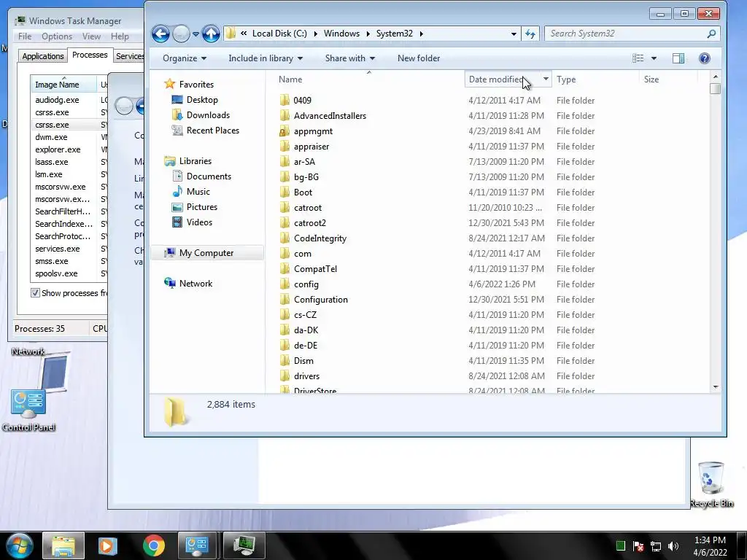Open the Share with dropdown
The height and width of the screenshot is (560, 747).
pos(349,58)
